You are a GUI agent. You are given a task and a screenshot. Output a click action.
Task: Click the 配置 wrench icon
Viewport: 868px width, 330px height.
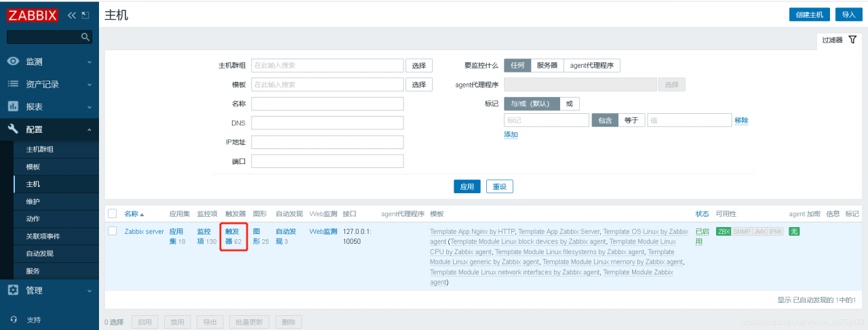coord(13,129)
